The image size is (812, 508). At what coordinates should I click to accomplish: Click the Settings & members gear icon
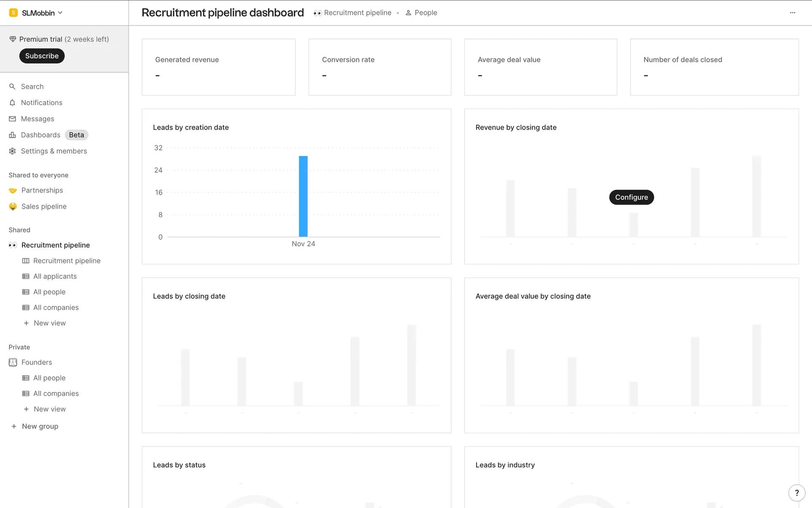point(12,151)
